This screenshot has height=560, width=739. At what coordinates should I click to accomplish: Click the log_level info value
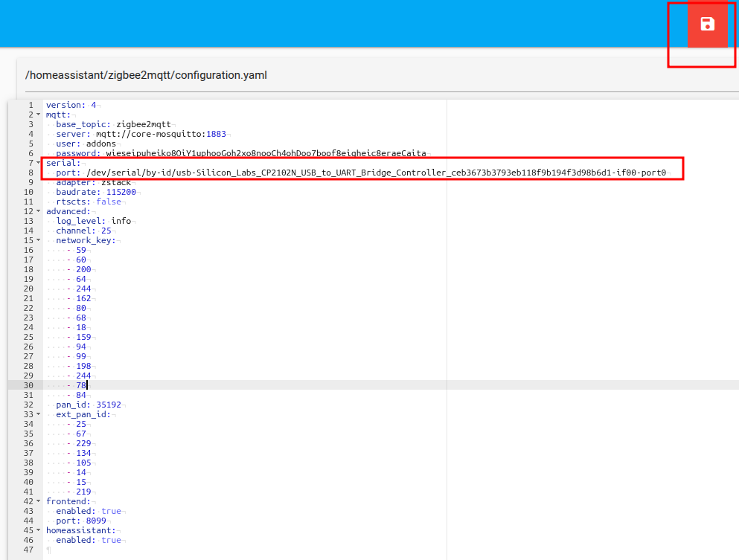(121, 221)
